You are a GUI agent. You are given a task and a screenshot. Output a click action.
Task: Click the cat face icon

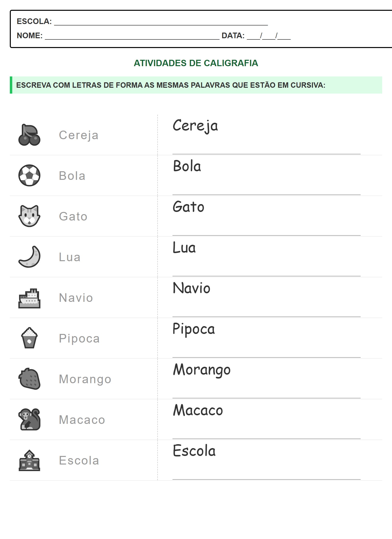pyautogui.click(x=29, y=216)
